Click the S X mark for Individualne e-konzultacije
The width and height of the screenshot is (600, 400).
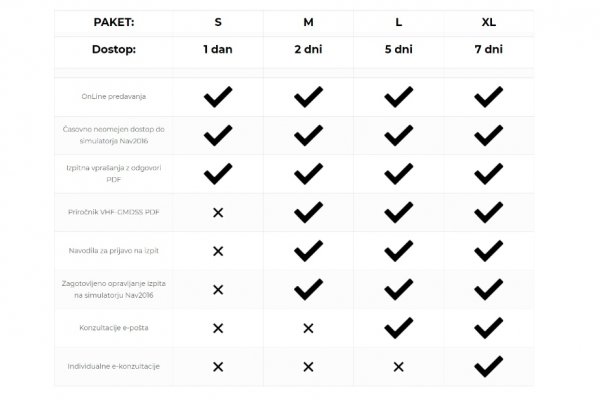tap(218, 366)
